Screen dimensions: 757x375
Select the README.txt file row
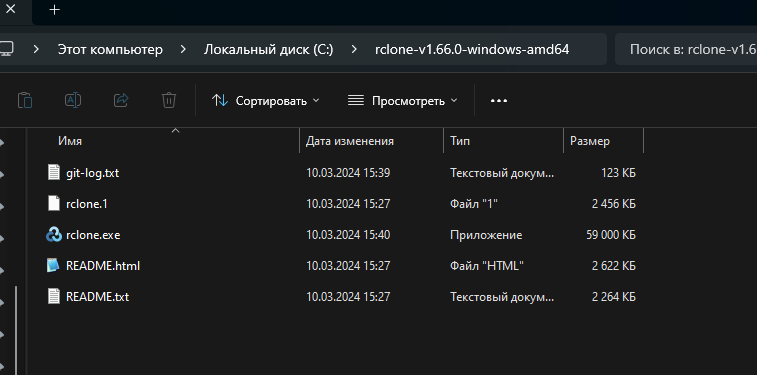point(341,296)
